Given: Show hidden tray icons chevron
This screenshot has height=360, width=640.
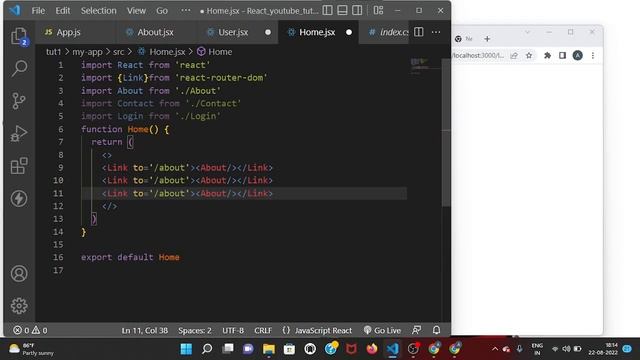Looking at the screenshot, I should 495,349.
